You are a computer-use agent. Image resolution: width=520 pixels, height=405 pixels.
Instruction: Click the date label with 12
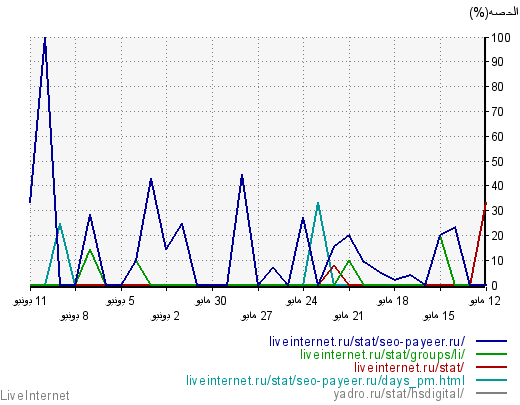(x=485, y=301)
